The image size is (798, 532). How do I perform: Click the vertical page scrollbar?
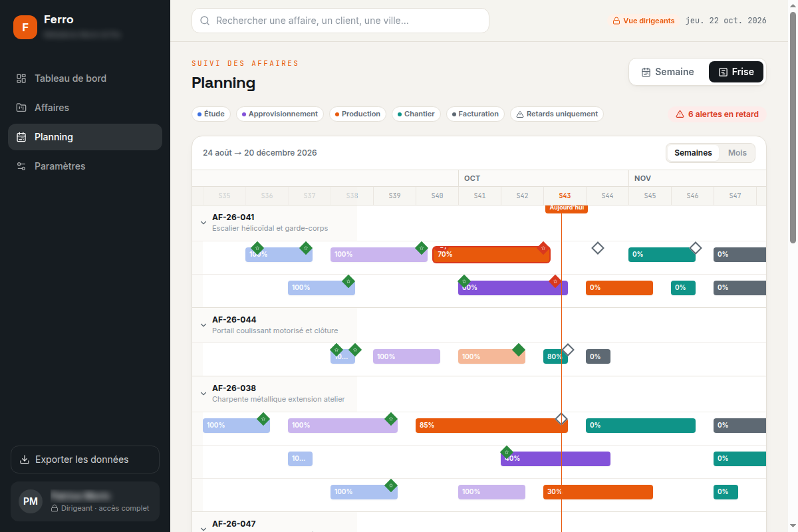[793, 126]
